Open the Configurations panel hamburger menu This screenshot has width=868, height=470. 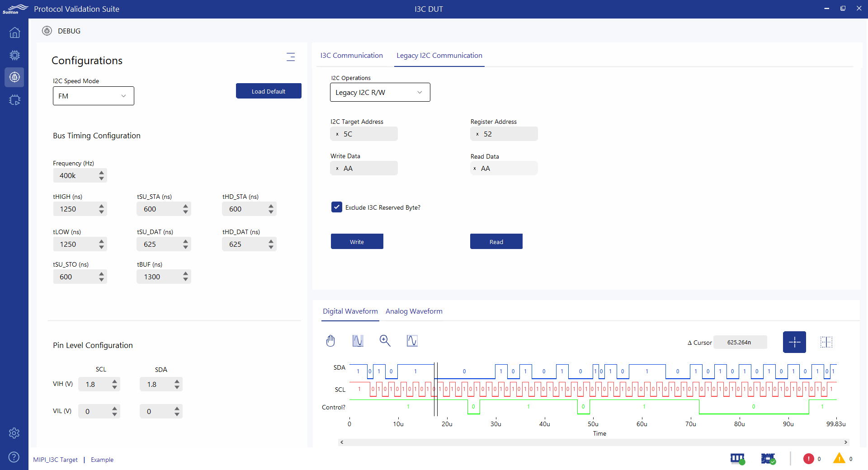(291, 57)
